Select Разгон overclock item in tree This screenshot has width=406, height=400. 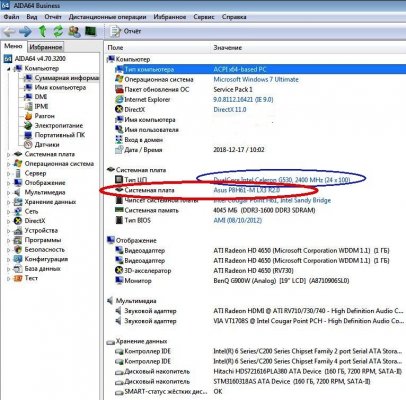(44, 116)
